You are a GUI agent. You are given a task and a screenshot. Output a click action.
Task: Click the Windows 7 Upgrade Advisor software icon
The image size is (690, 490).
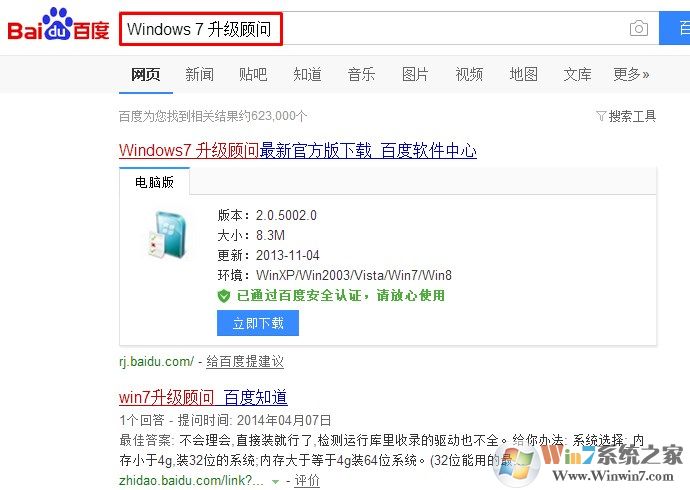167,234
